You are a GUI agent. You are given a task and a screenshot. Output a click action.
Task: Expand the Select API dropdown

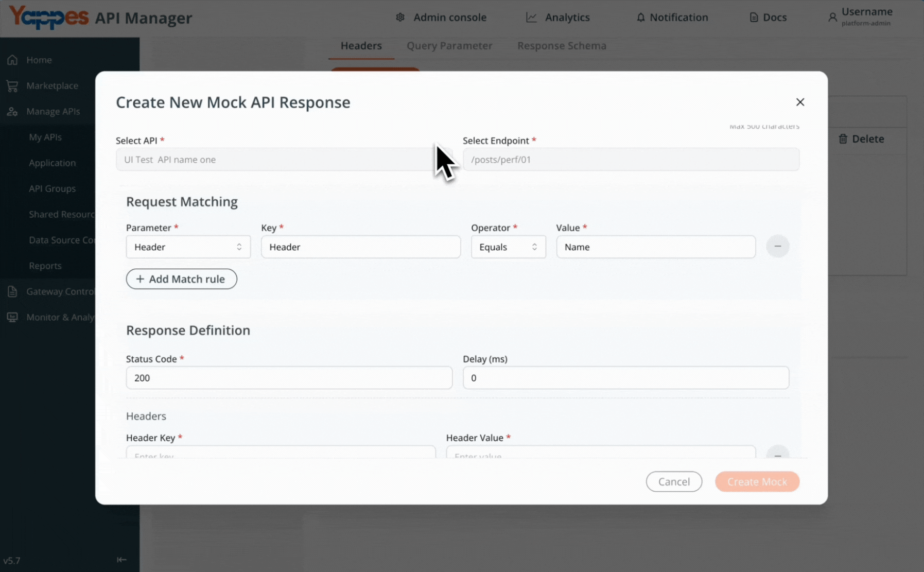pos(284,160)
